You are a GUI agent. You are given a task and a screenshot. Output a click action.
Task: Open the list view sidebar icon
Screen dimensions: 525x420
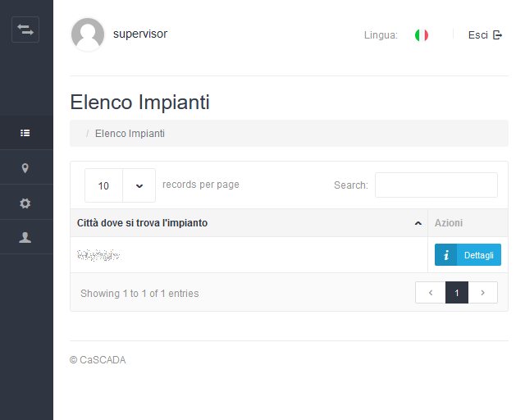(x=25, y=133)
